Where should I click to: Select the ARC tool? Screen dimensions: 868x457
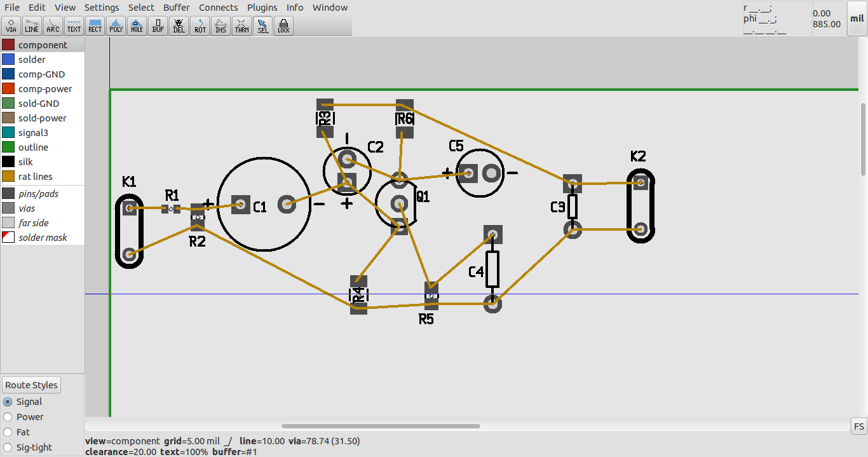click(x=53, y=25)
